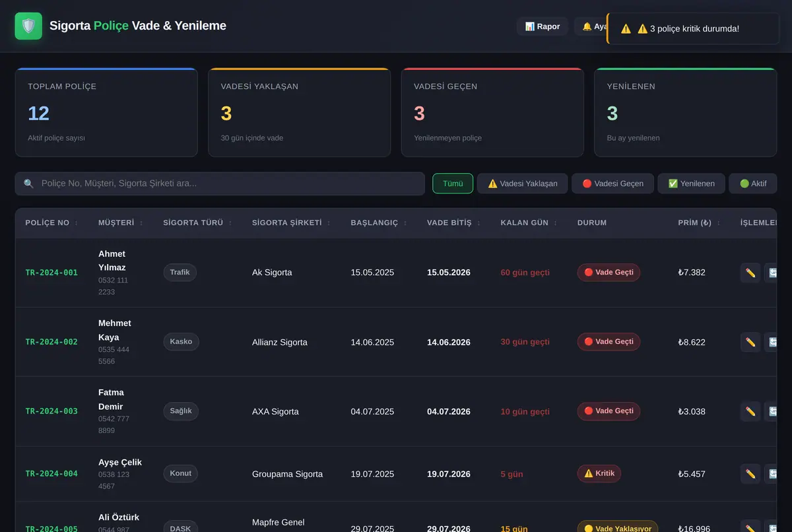This screenshot has height=532, width=792.
Task: Toggle the Vadesi Geçen filter chip
Action: click(x=612, y=183)
